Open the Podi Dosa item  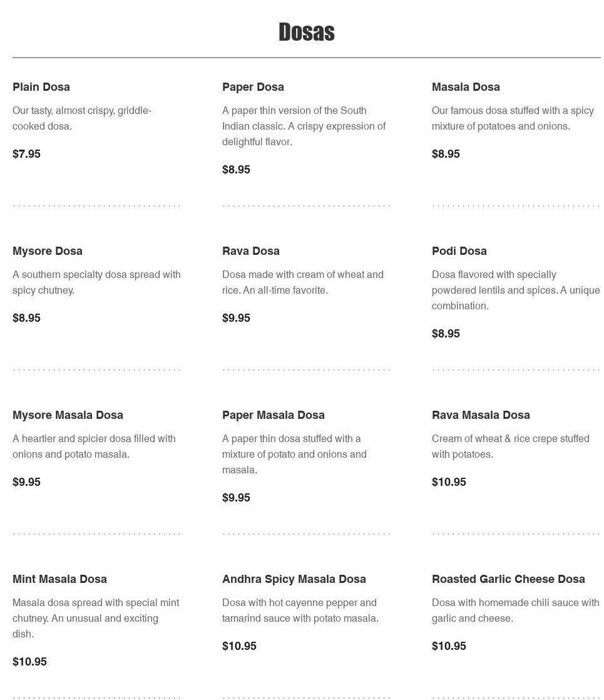[x=459, y=251]
